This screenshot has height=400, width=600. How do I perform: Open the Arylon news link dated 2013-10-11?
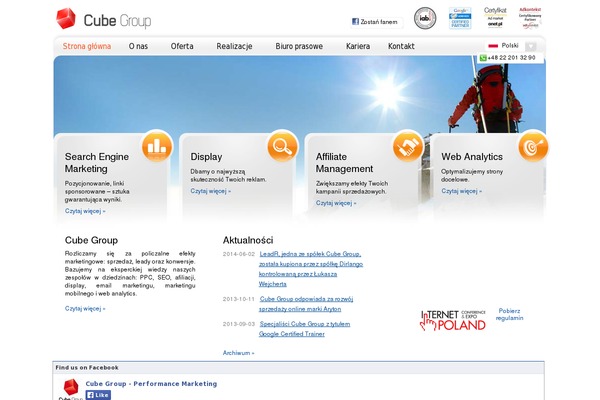coord(306,304)
